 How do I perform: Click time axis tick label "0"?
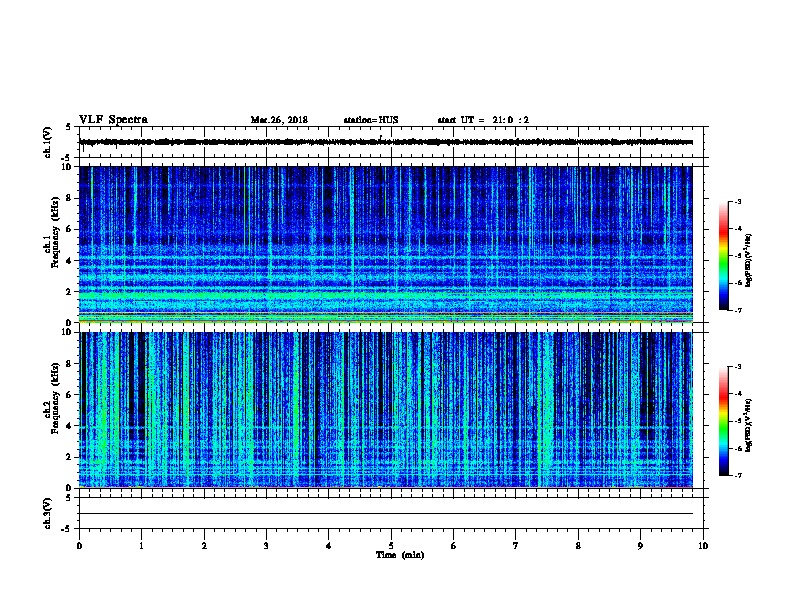coord(79,545)
